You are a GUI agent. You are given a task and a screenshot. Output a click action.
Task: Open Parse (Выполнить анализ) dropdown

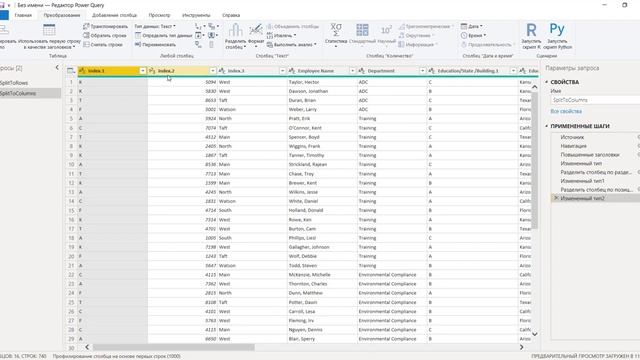(291, 44)
